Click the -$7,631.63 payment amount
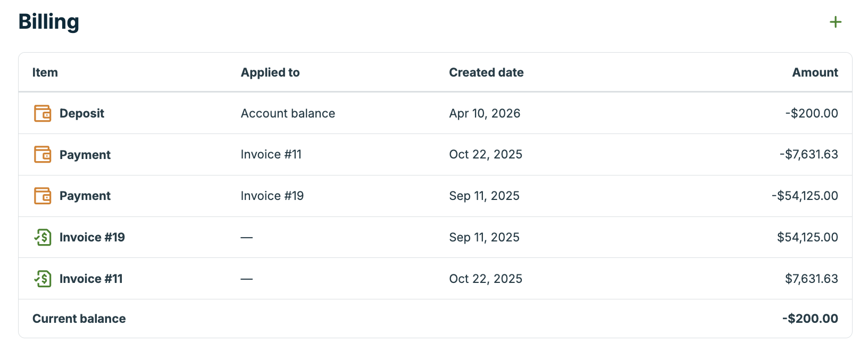The height and width of the screenshot is (351, 868). [808, 155]
